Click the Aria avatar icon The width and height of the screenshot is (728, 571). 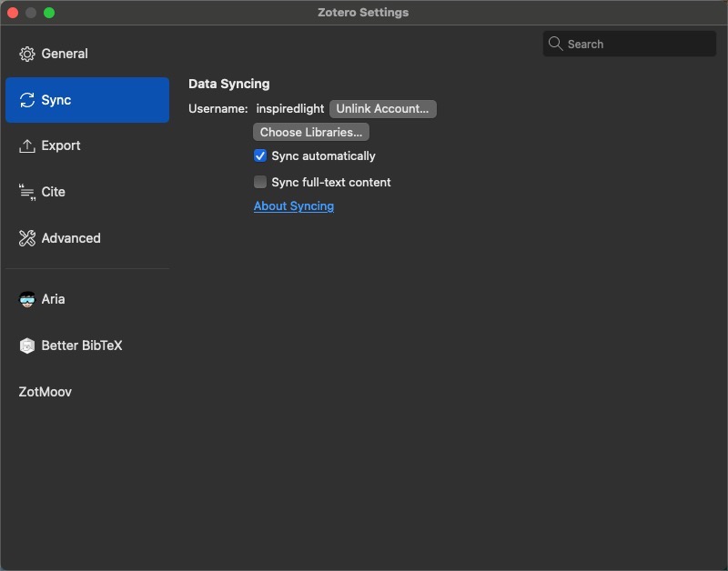tap(27, 299)
